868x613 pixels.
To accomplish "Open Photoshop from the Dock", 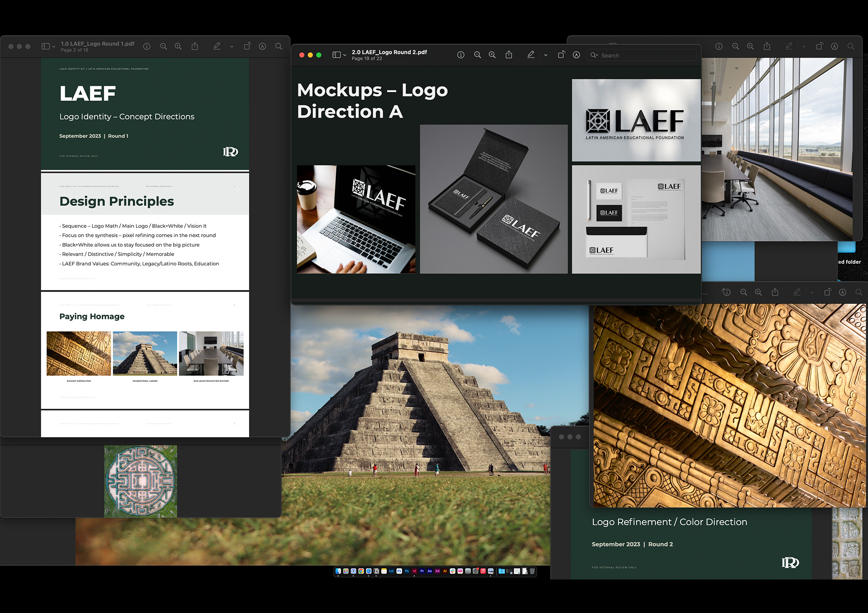I will tap(399, 571).
